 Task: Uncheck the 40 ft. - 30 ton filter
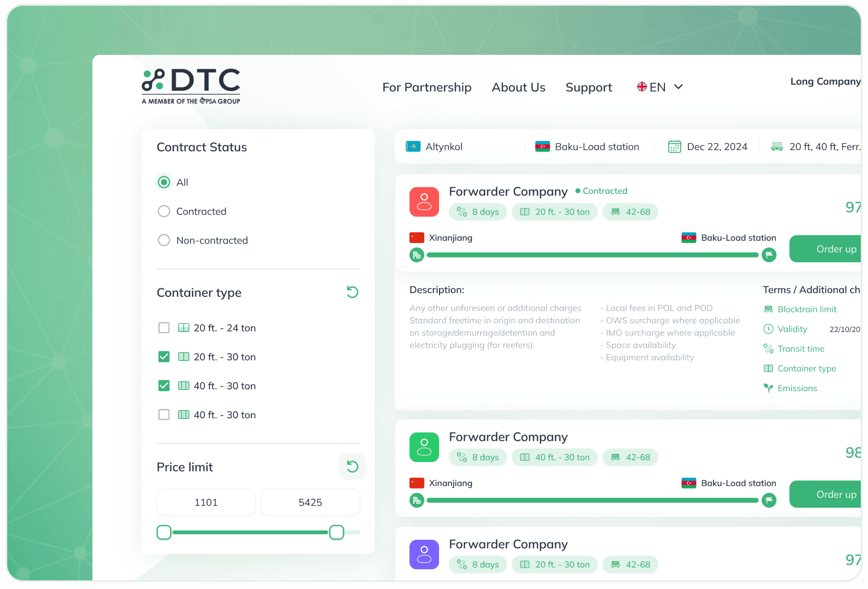tap(164, 385)
